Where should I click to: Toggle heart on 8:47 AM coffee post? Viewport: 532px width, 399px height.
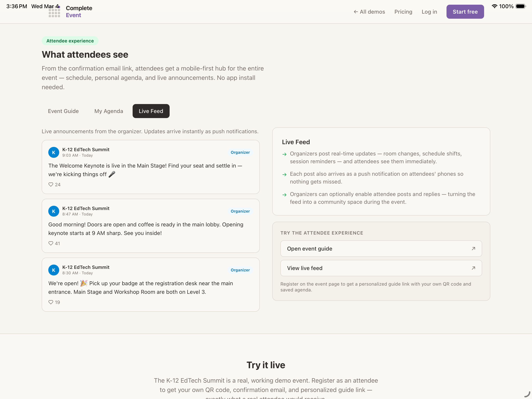coord(51,243)
